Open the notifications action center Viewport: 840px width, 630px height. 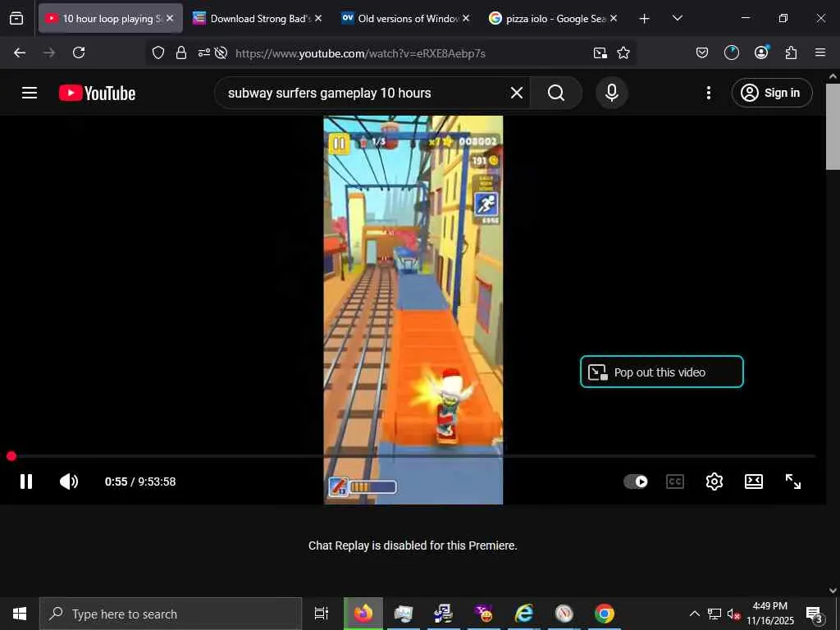[814, 614]
